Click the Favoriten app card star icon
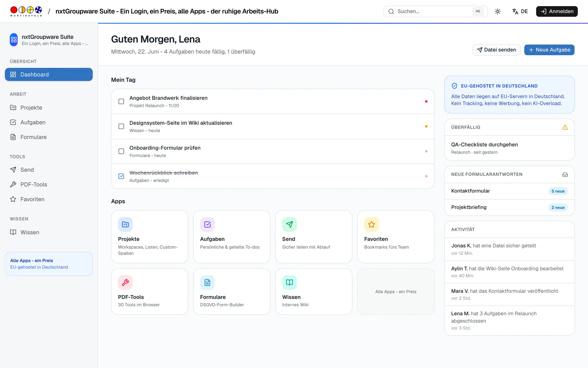 [371, 224]
